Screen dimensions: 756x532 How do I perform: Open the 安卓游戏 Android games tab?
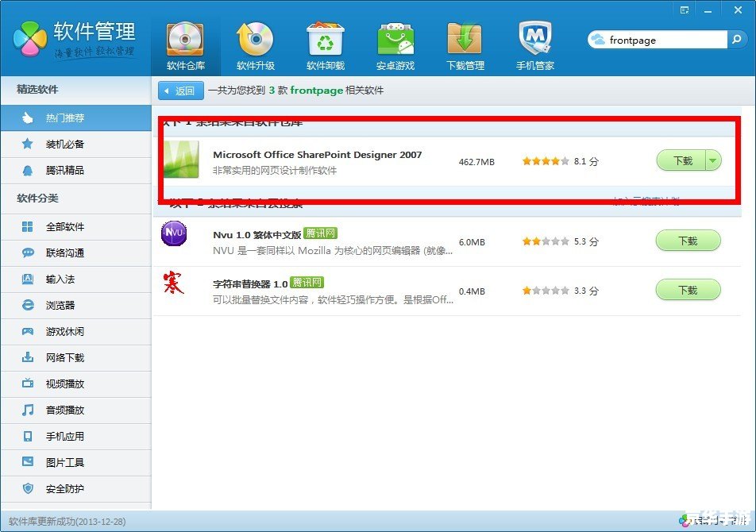[395, 46]
